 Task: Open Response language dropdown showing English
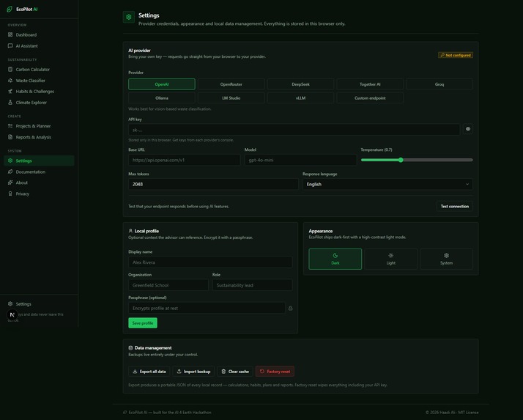pyautogui.click(x=387, y=184)
